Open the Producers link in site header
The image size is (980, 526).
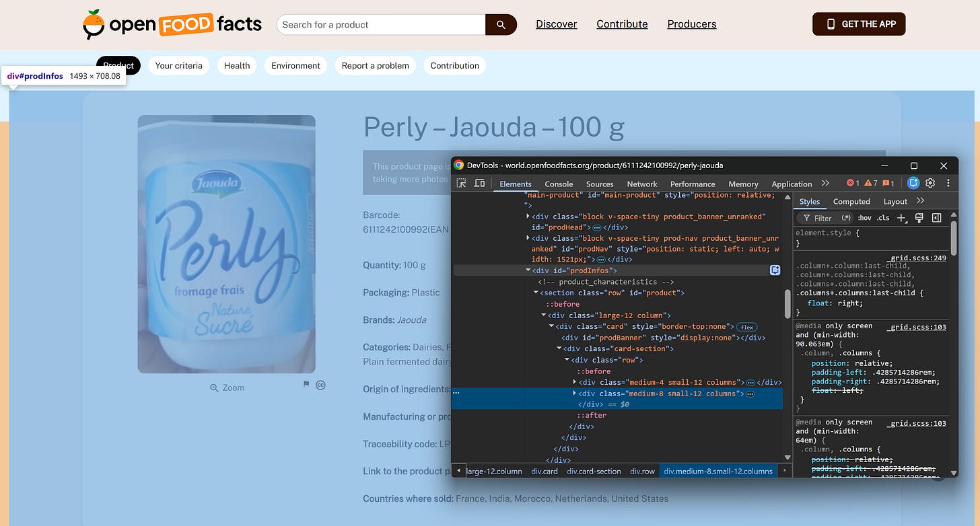click(692, 24)
